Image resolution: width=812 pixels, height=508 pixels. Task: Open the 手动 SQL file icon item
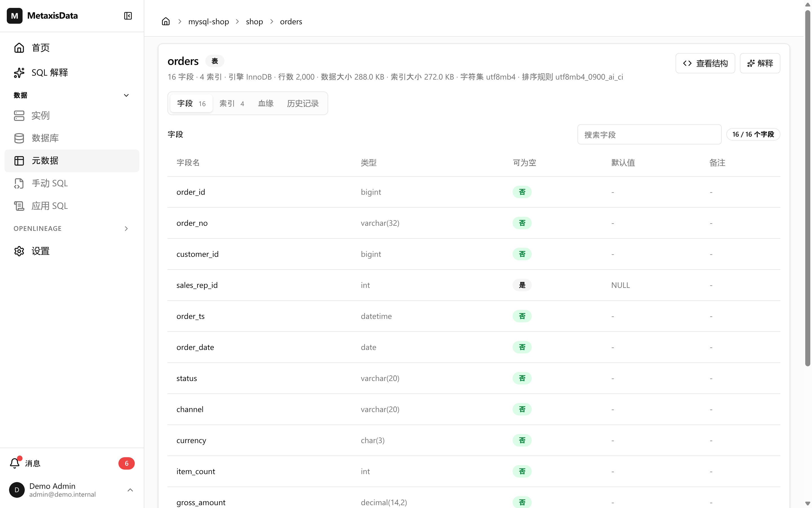(19, 183)
